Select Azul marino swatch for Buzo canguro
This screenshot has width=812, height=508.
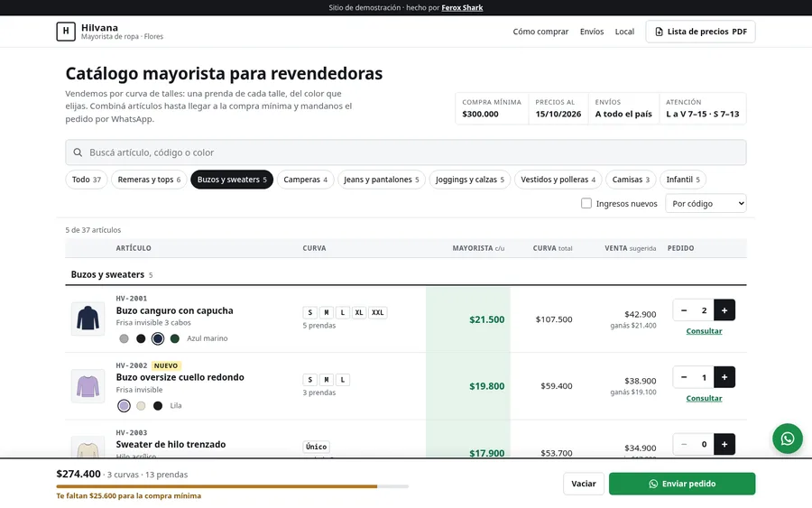[158, 338]
